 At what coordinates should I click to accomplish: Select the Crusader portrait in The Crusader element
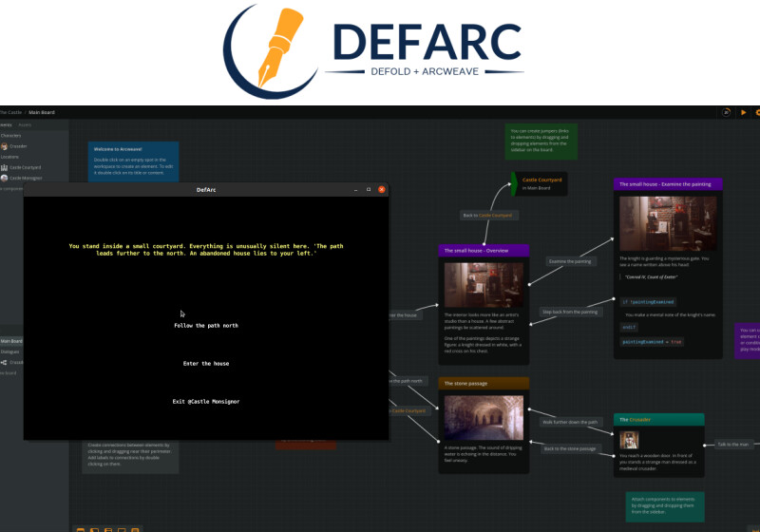tap(629, 441)
